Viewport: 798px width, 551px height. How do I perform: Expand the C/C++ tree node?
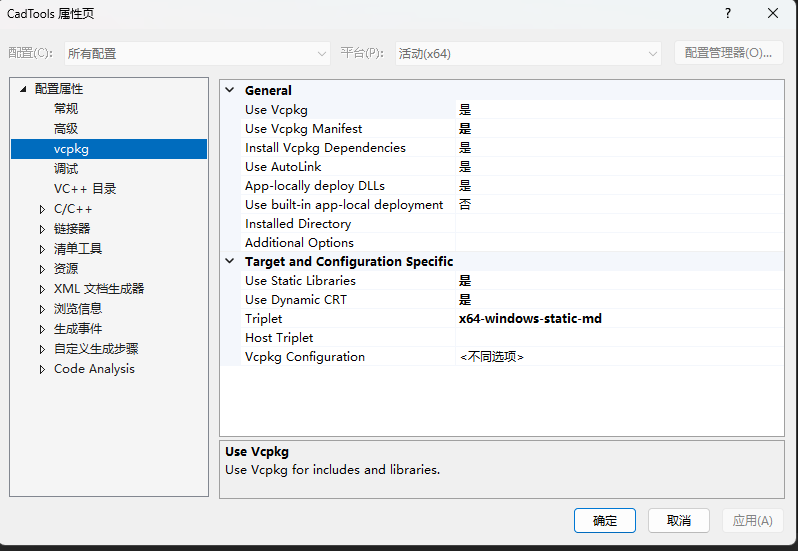point(42,209)
